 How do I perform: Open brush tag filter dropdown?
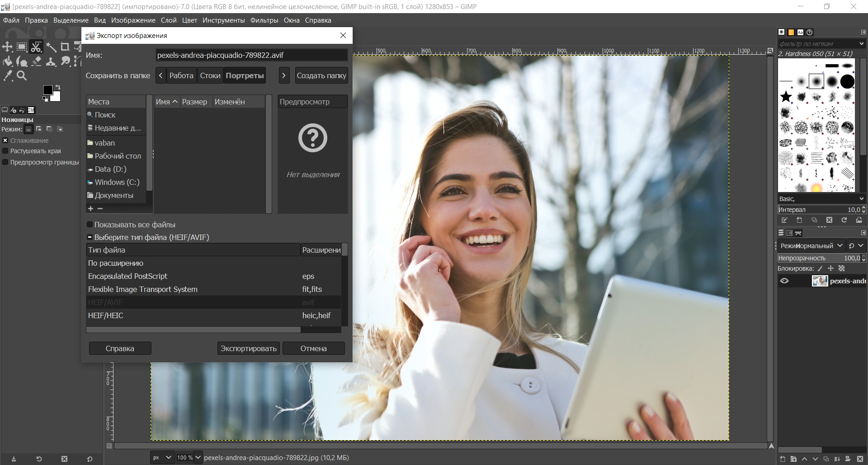coord(861,44)
